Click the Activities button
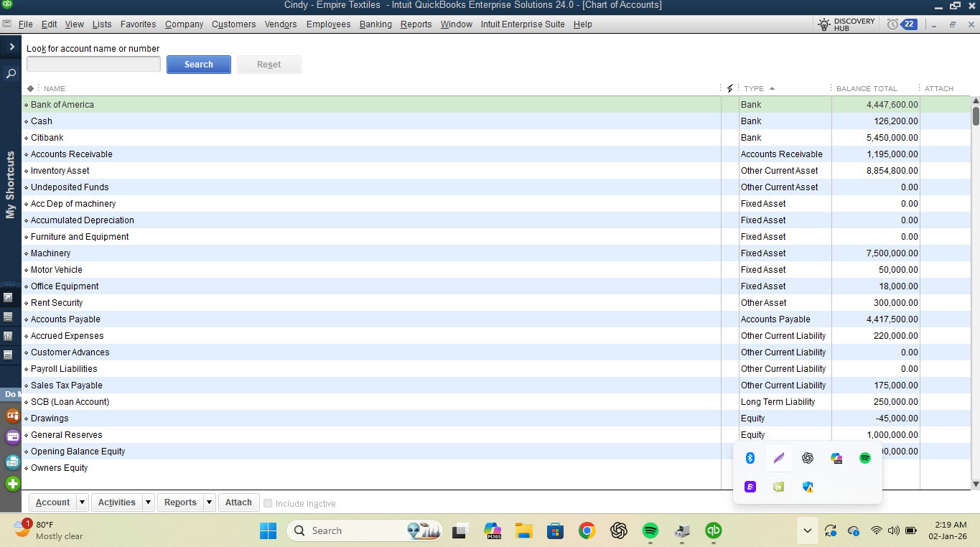The width and height of the screenshot is (980, 547). (116, 502)
